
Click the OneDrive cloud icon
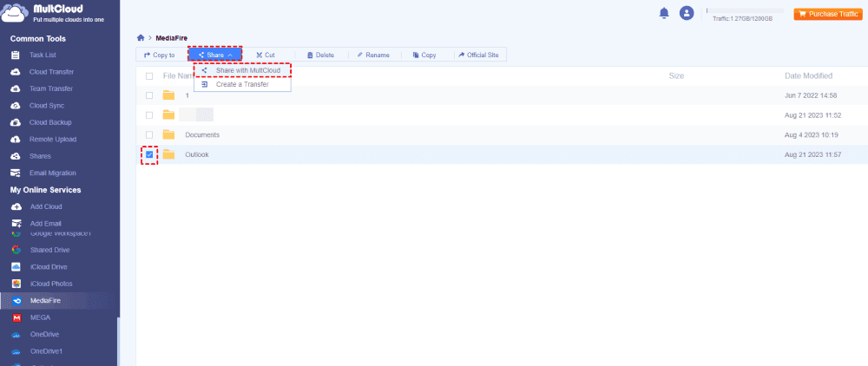click(x=16, y=335)
